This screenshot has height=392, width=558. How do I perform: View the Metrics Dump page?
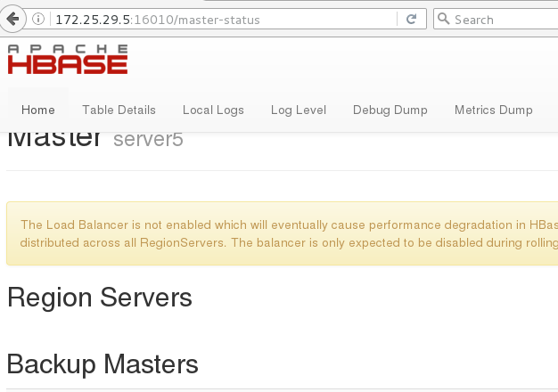pyautogui.click(x=494, y=110)
